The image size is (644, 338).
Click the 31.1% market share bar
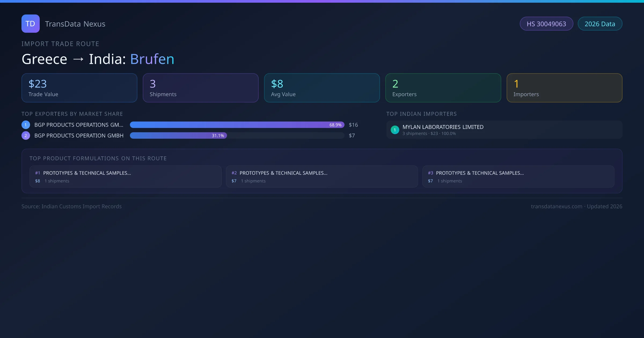pos(178,135)
